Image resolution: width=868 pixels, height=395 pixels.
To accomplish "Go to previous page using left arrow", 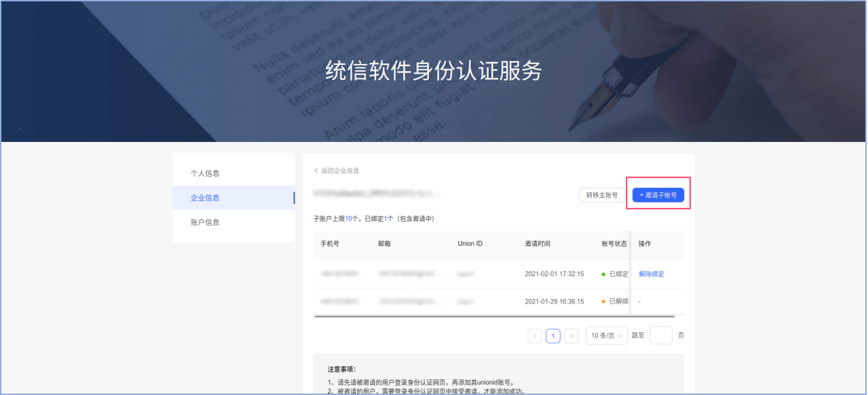I will point(535,336).
